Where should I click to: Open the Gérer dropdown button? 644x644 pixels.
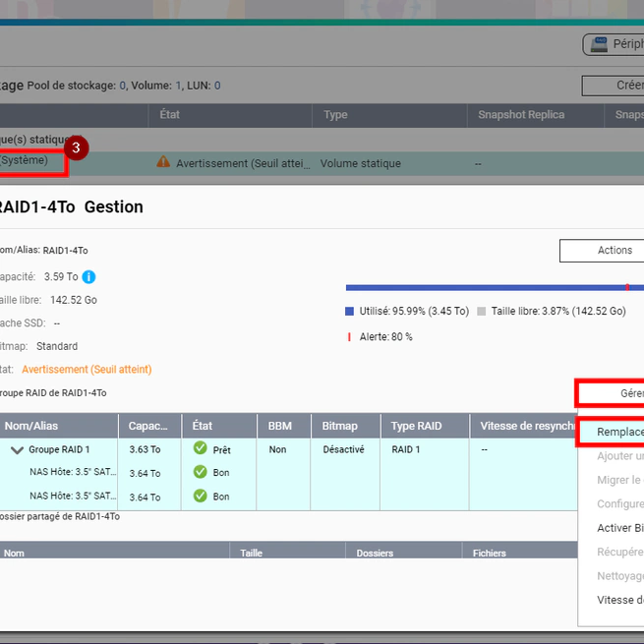(611, 393)
